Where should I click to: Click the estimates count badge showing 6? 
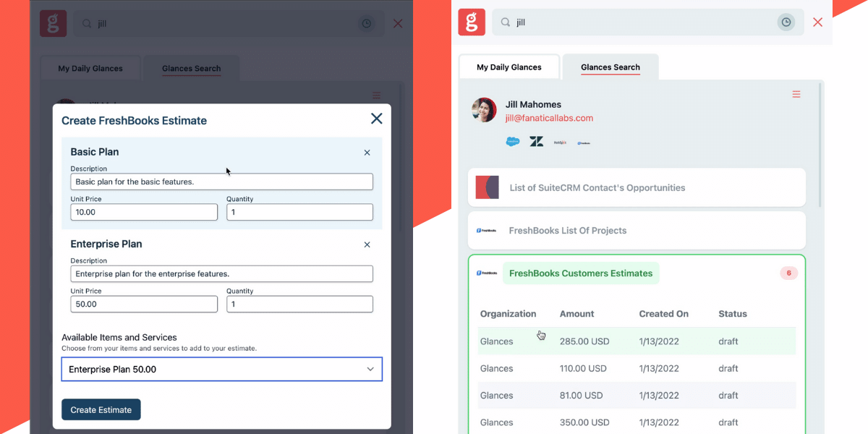[788, 273]
